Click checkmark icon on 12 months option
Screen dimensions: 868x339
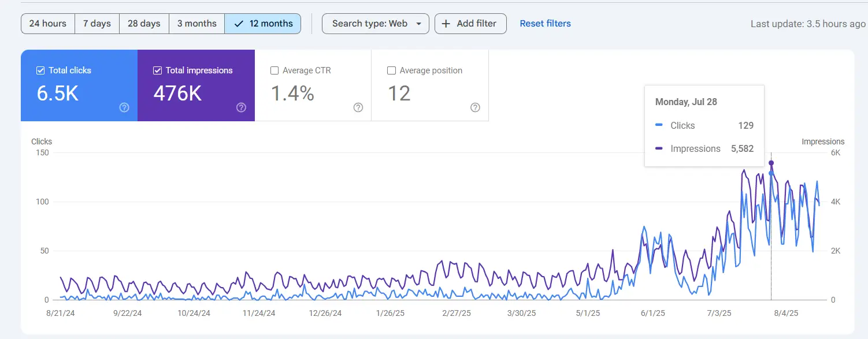[239, 24]
